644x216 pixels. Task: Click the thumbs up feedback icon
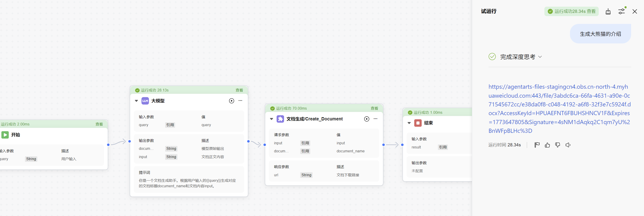coord(547,145)
